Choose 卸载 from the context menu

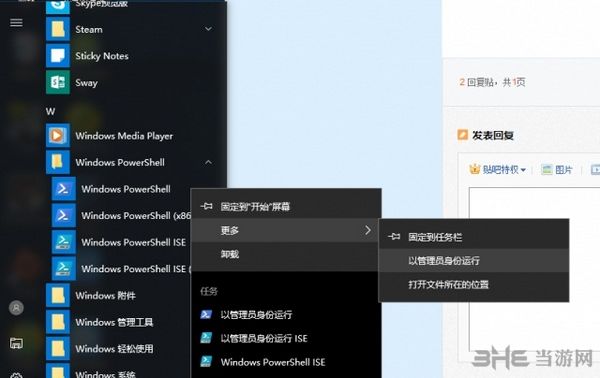click(x=286, y=254)
